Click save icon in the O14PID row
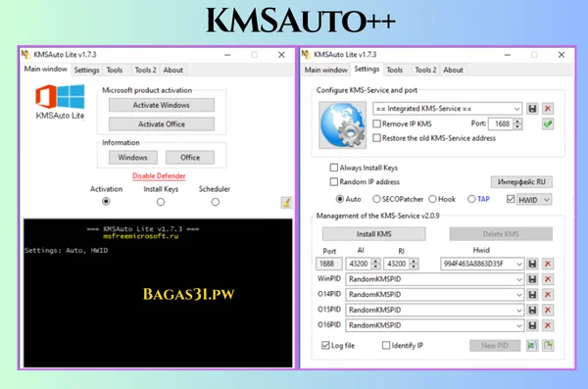The width and height of the screenshot is (588, 389). pyautogui.click(x=532, y=295)
